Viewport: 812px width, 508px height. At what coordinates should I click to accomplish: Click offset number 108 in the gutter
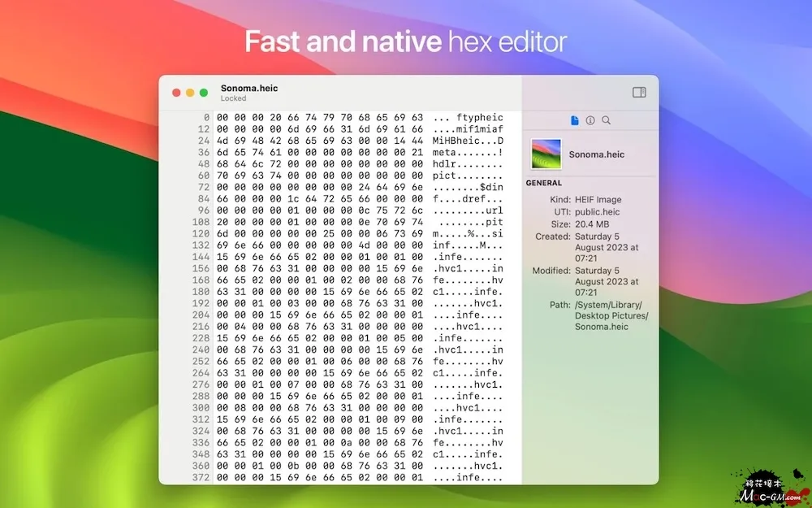click(x=201, y=223)
